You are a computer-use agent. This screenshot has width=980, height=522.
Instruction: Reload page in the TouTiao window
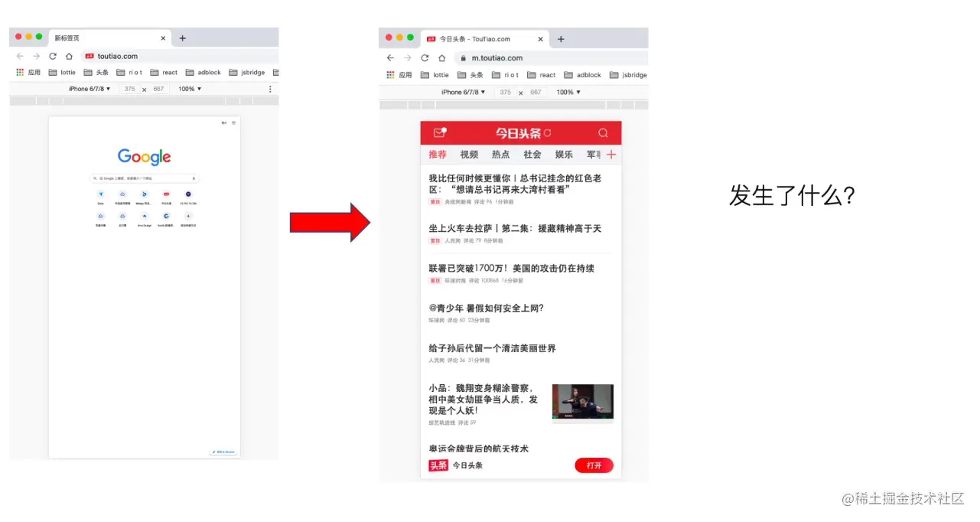click(425, 57)
